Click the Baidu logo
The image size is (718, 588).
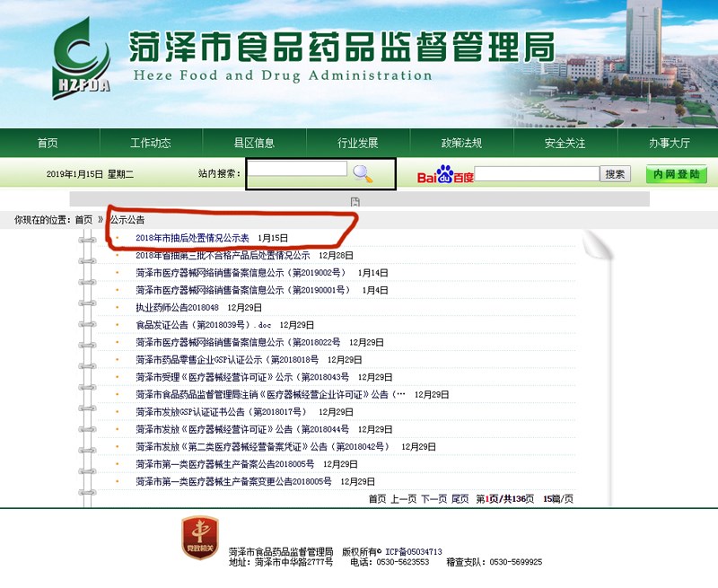[444, 174]
